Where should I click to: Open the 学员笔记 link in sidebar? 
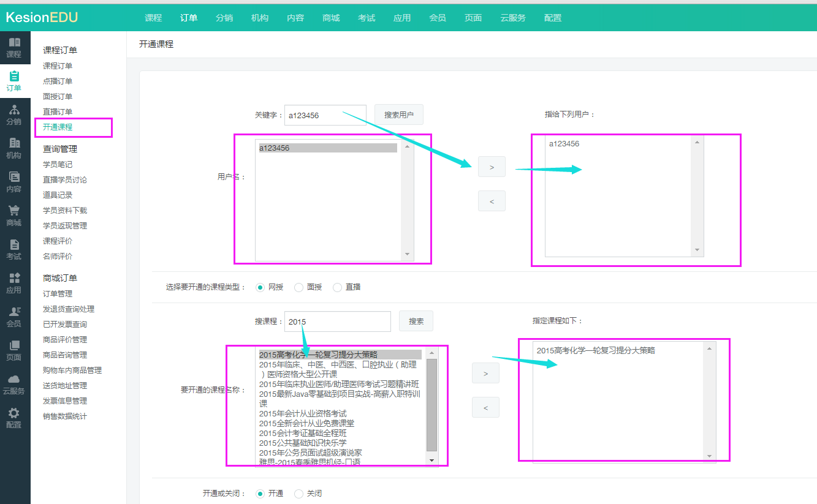[58, 164]
